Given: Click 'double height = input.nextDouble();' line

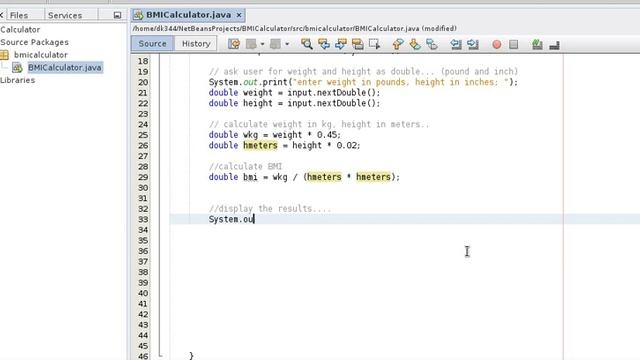Looking at the screenshot, I should tap(294, 103).
